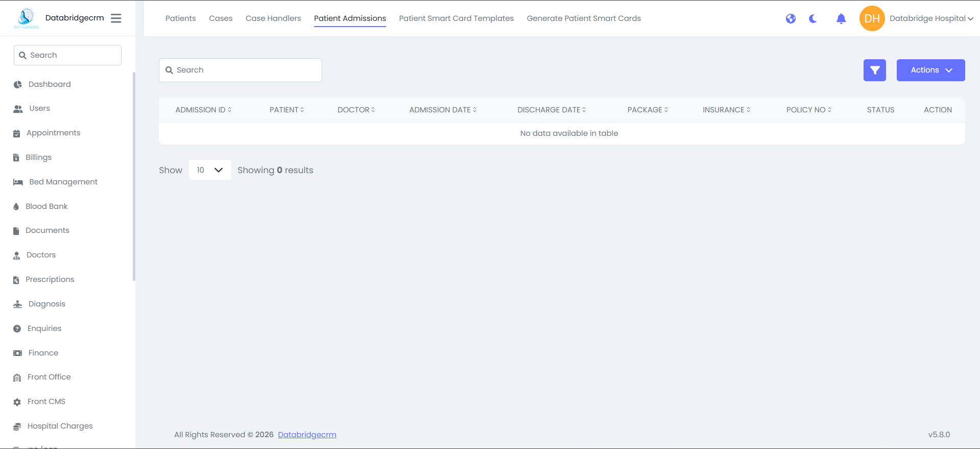Open the notifications bell icon
This screenshot has height=449, width=980.
pos(841,19)
